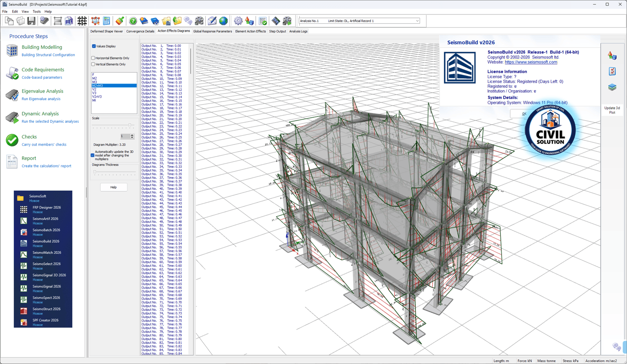The height and width of the screenshot is (364, 627).
Task: Click the Update 3d Plot button
Action: coord(612,110)
